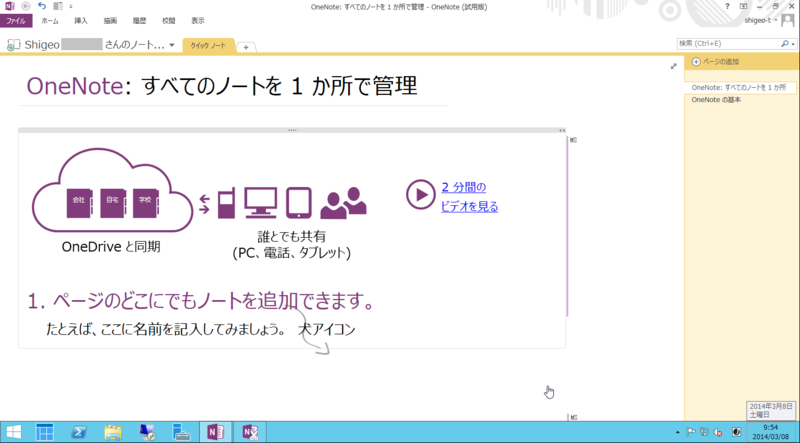Image resolution: width=800 pixels, height=443 pixels.
Task: Undo the last action
Action: coord(42,6)
